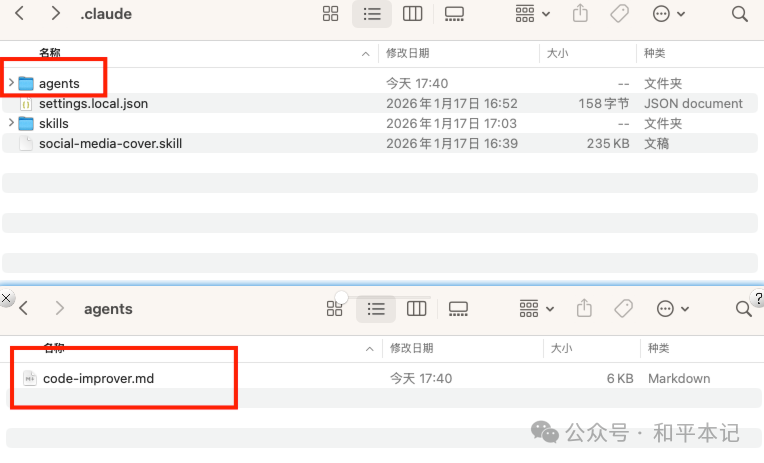Image resolution: width=764 pixels, height=463 pixels.
Task: Sort agents window by 大小 column
Action: point(561,348)
